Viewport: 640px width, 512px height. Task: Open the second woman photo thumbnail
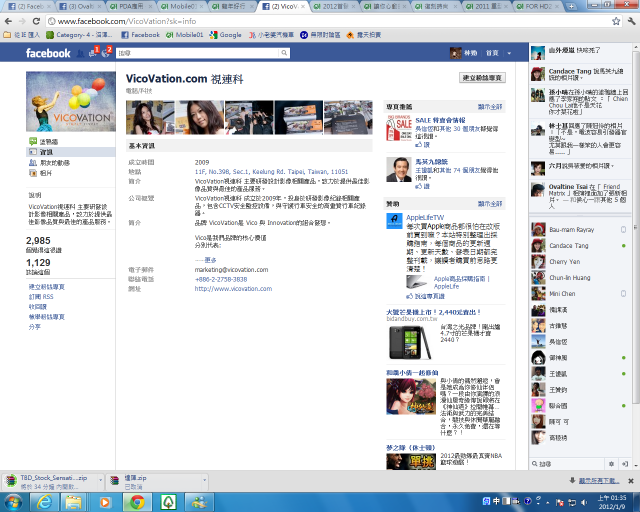(200, 118)
